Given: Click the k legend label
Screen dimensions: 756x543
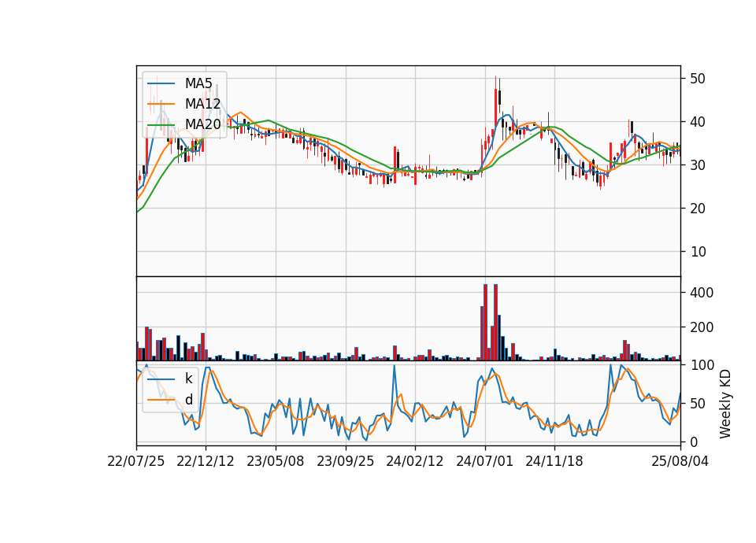Looking at the screenshot, I should pos(188,379).
